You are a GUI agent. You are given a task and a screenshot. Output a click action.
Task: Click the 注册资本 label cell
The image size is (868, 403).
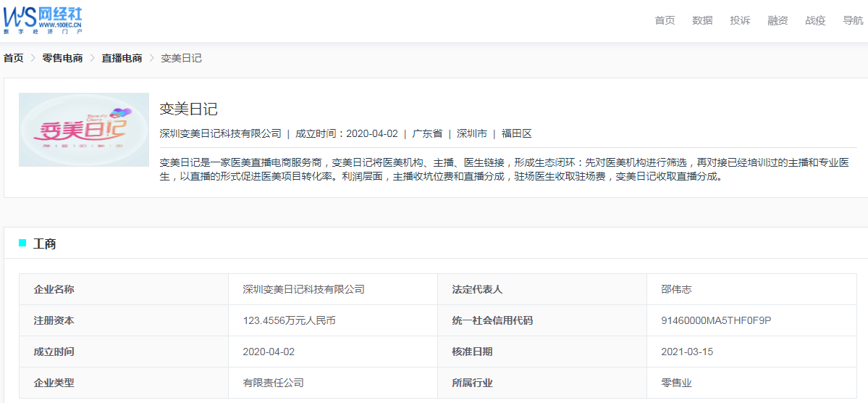click(124, 320)
